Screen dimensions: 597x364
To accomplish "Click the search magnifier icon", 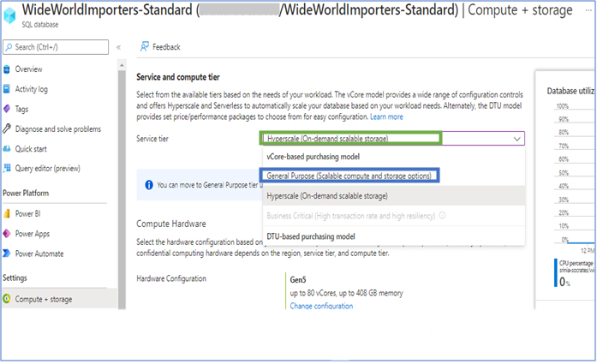I will [x=9, y=47].
